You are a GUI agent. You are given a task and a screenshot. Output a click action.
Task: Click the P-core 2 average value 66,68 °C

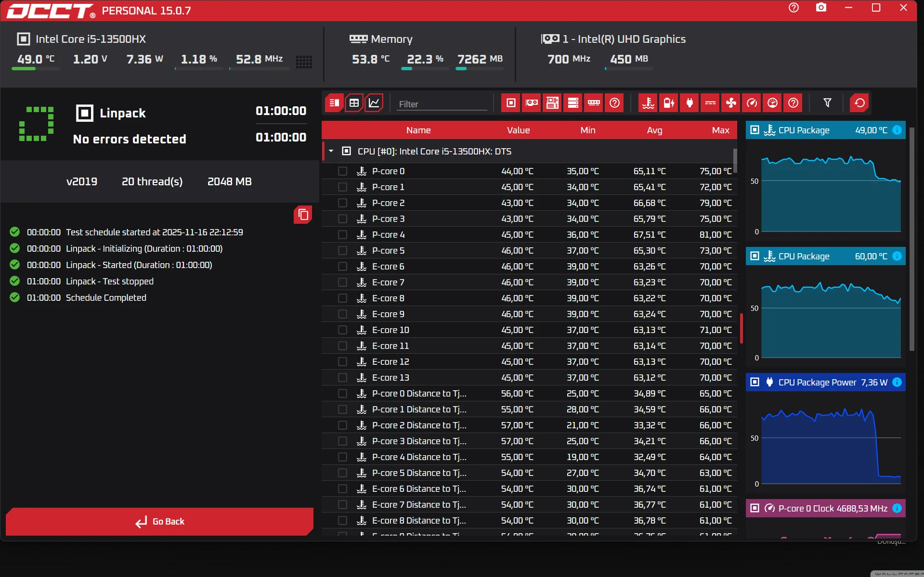tap(650, 203)
